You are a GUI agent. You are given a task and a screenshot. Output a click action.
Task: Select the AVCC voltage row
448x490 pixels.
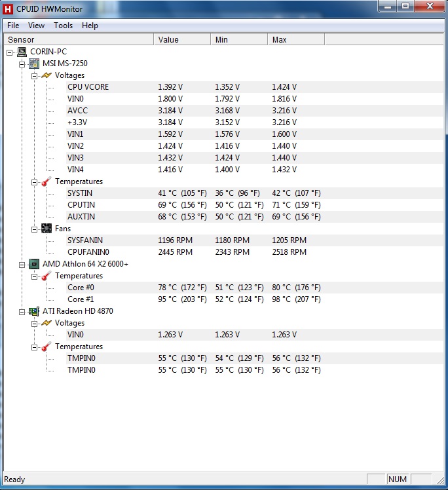[255, 111]
